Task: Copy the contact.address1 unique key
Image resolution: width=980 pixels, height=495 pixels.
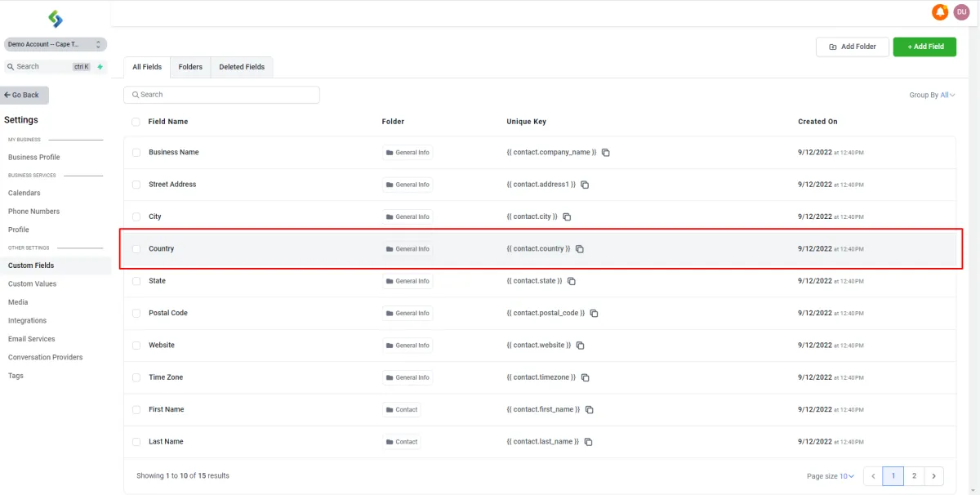Action: click(x=585, y=185)
